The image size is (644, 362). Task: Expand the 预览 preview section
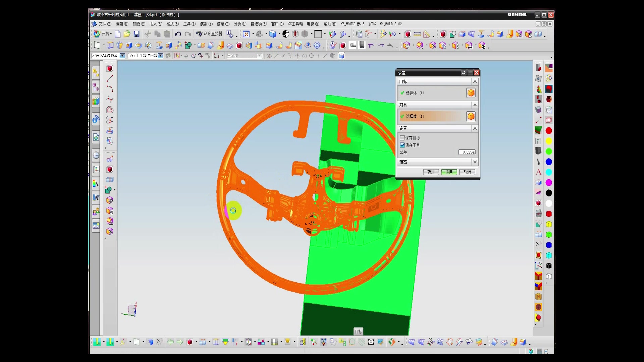pos(475,162)
